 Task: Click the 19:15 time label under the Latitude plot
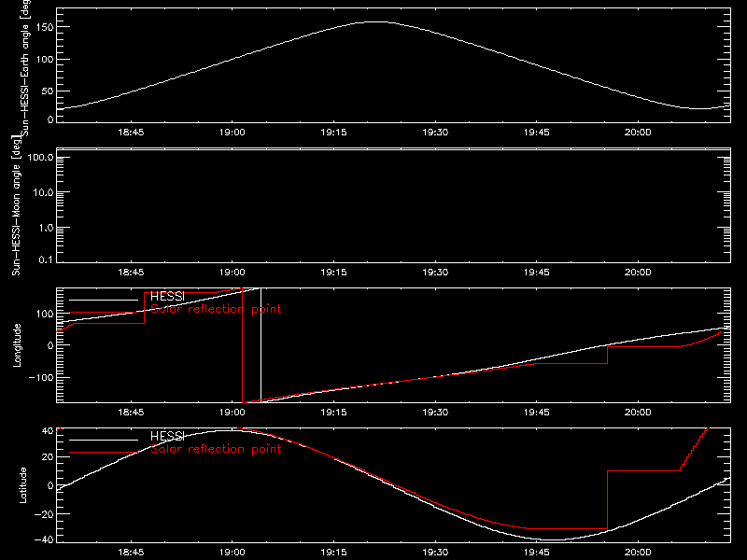tap(334, 553)
